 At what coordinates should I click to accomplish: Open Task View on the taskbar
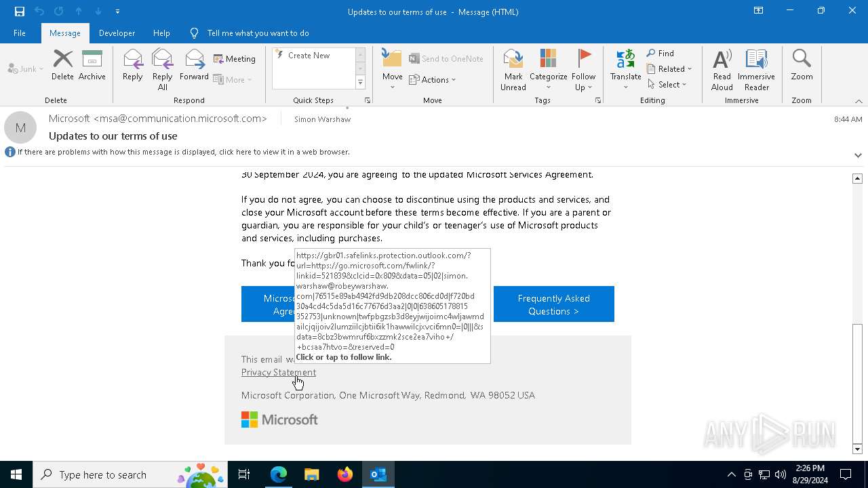point(244,474)
